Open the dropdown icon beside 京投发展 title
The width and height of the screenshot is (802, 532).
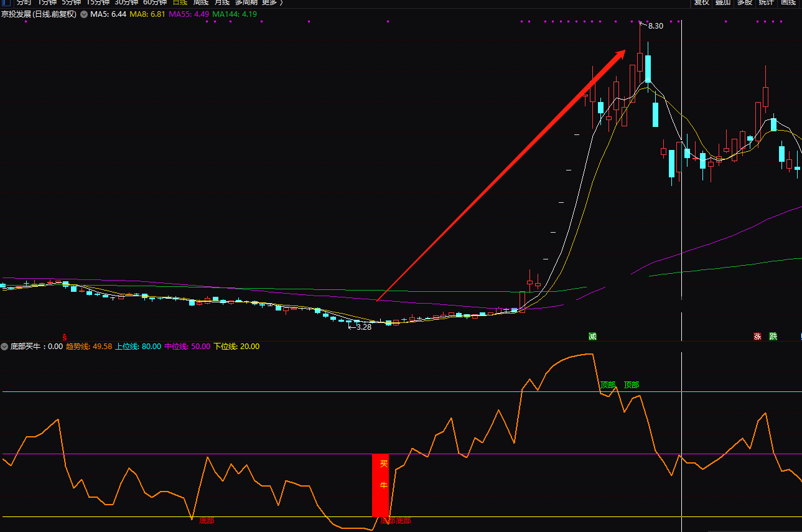(83, 14)
